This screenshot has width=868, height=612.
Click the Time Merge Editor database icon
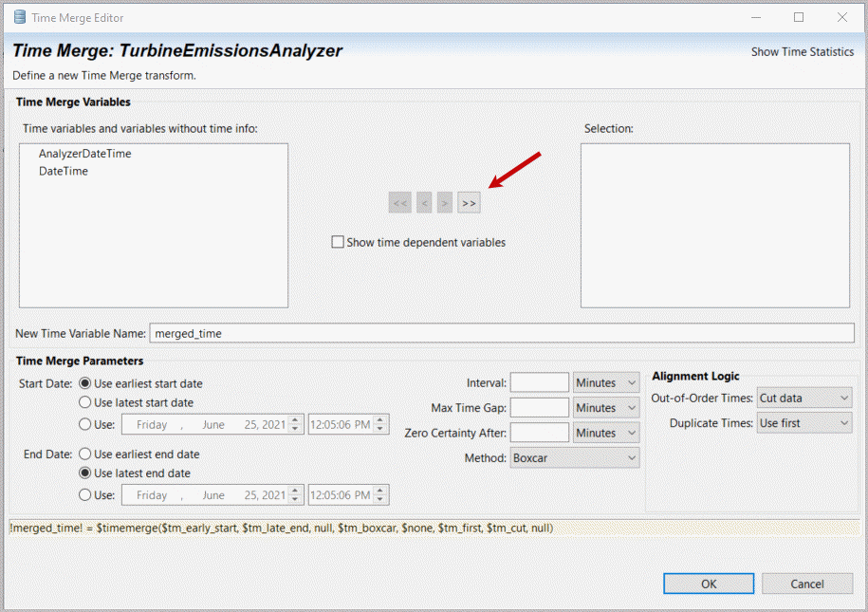(x=19, y=17)
